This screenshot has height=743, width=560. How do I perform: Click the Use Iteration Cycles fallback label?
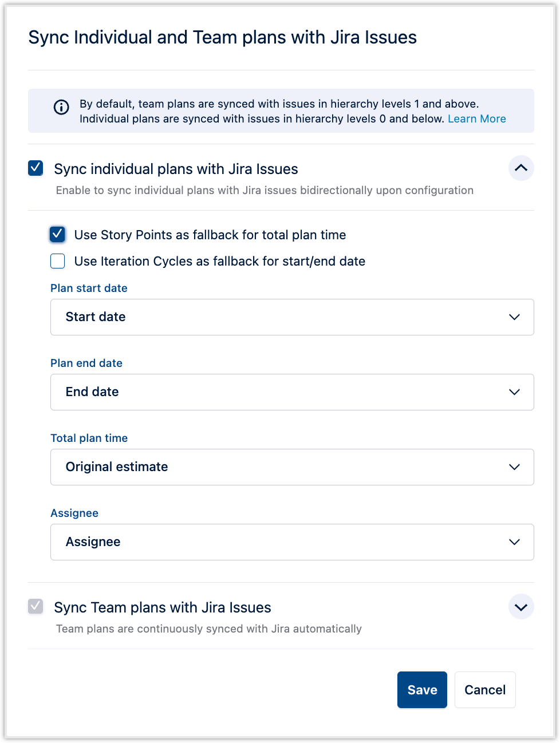click(220, 262)
